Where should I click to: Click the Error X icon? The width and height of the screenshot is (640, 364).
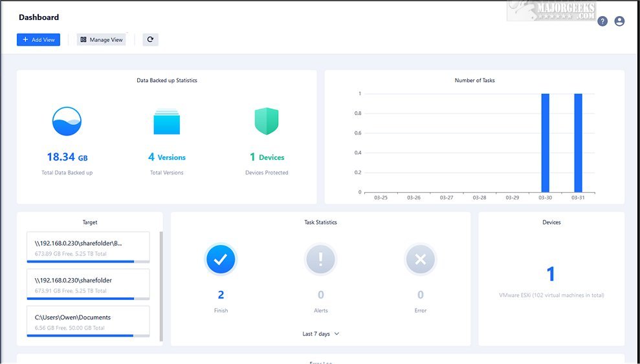[x=420, y=259]
